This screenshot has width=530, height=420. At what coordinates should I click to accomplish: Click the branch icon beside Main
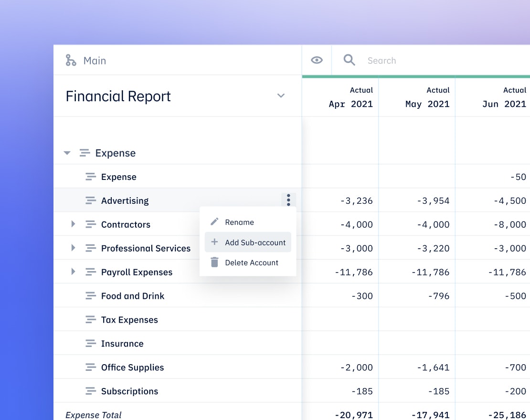71,60
